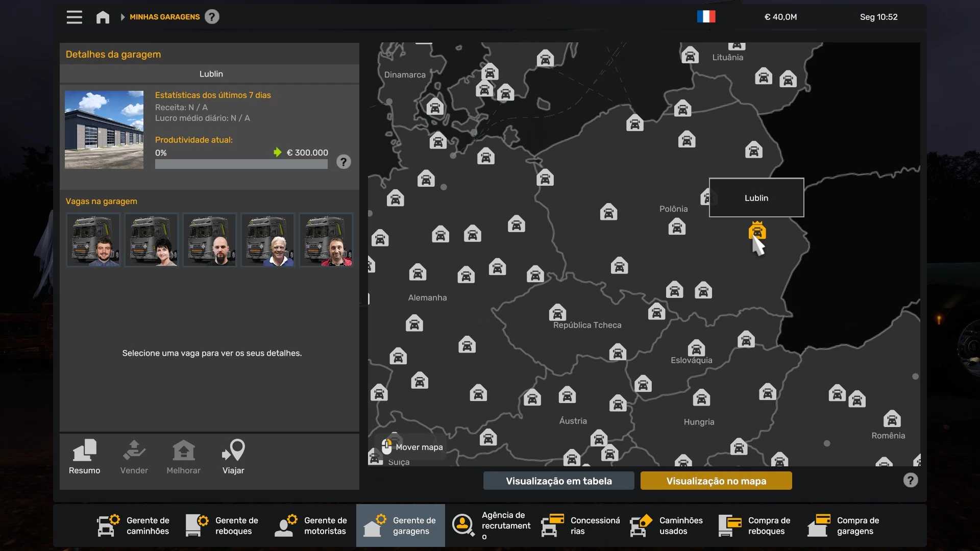Switch to Visualização no mapa
This screenshot has height=551, width=980.
(716, 481)
